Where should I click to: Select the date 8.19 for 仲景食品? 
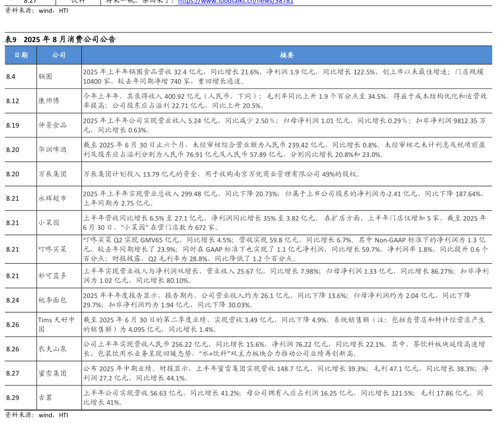click(x=12, y=125)
